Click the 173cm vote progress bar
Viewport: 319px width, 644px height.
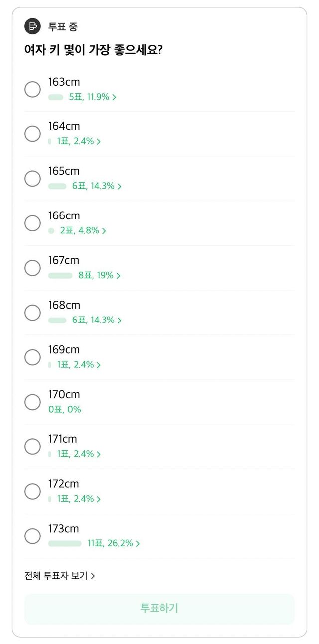click(65, 543)
